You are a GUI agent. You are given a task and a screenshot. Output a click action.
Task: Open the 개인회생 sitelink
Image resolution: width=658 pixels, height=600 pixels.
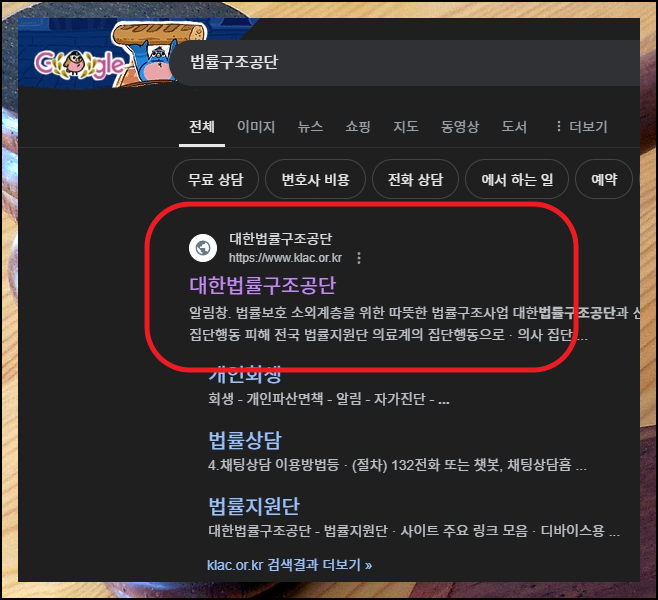245,374
